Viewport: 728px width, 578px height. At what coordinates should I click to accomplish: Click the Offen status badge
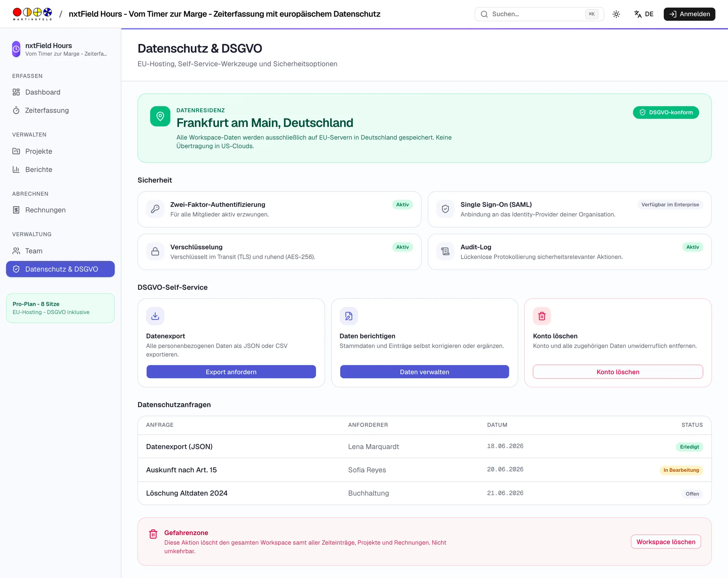pyautogui.click(x=692, y=494)
